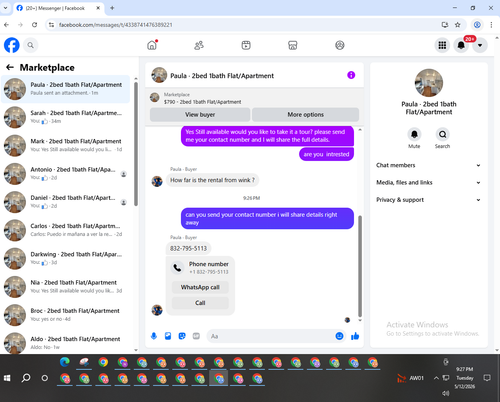The height and width of the screenshot is (402, 500).
Task: Expand Media, files and links section
Action: (x=429, y=183)
